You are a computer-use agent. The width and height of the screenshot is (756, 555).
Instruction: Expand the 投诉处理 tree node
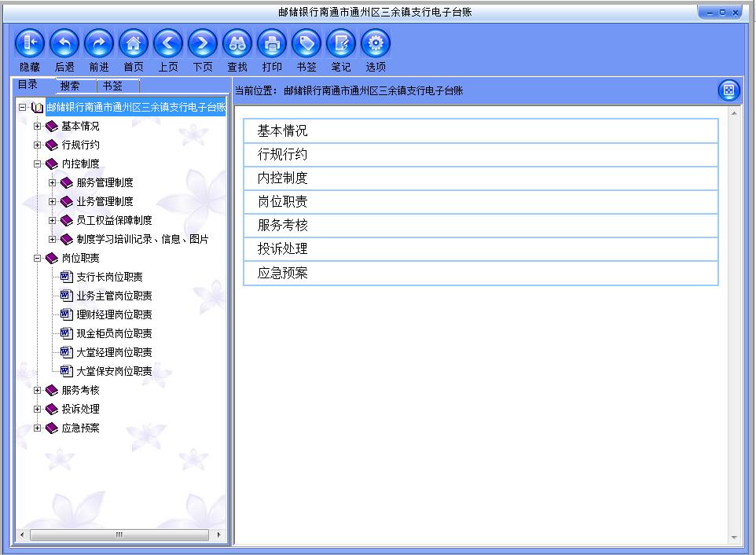(x=37, y=410)
